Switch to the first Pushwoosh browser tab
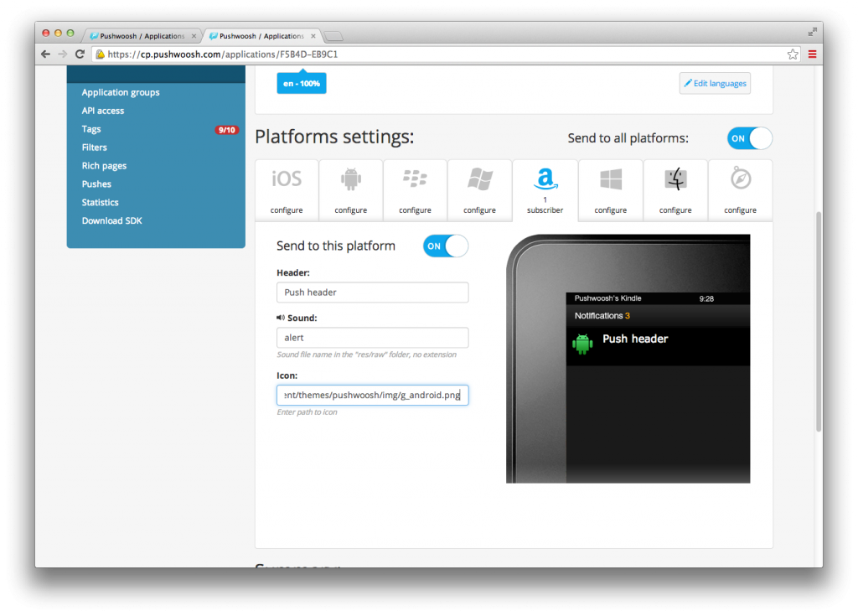This screenshot has width=858, height=616. 142,36
